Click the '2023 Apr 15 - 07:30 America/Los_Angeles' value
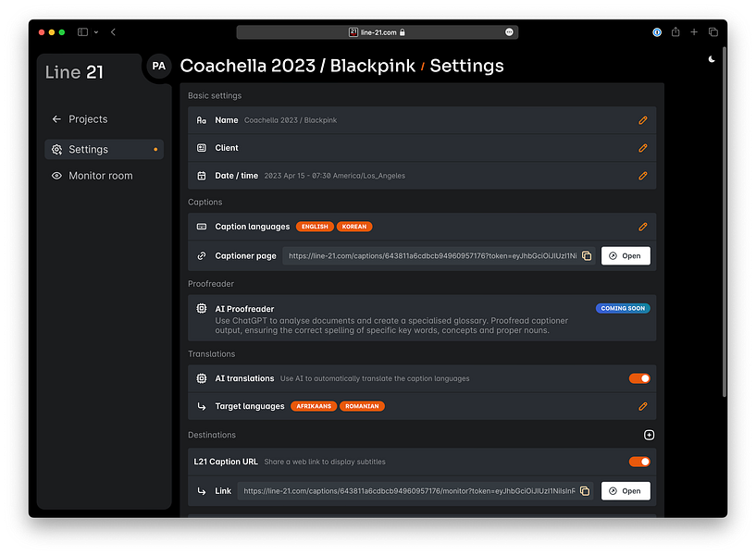Viewport: 756px width, 555px height. tap(335, 176)
